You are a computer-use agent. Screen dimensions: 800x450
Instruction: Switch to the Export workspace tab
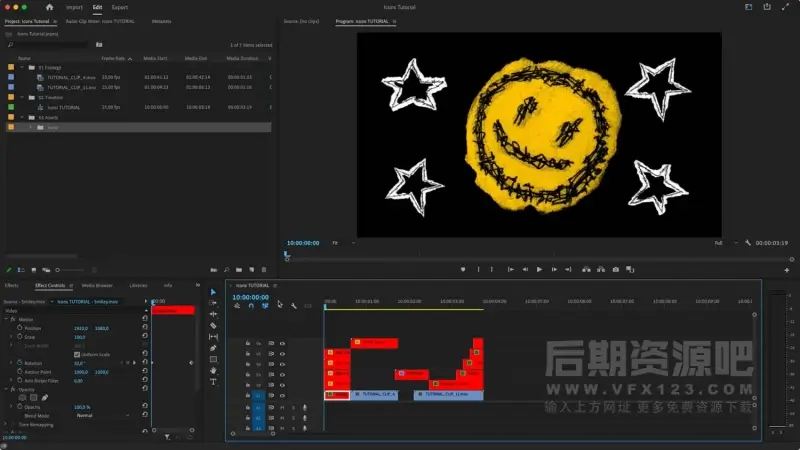pos(119,7)
